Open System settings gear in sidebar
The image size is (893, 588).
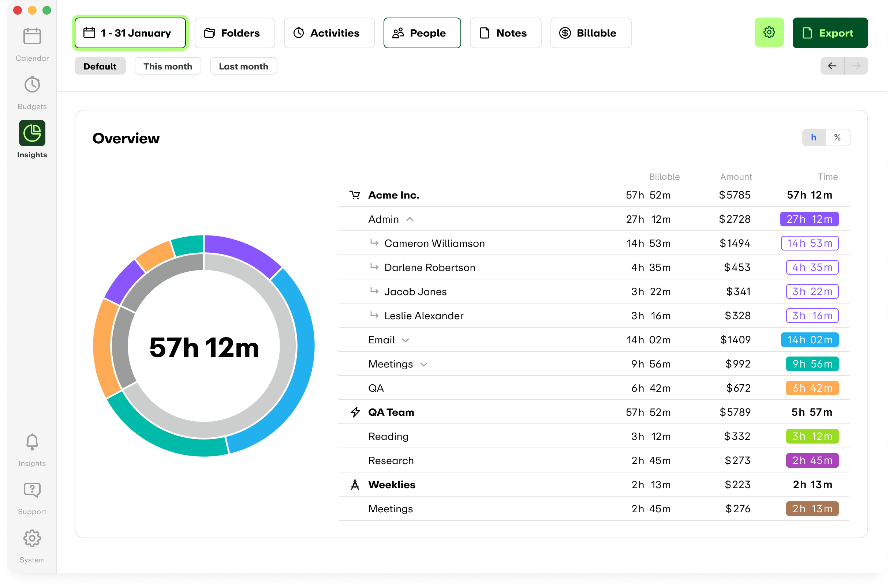tap(32, 538)
